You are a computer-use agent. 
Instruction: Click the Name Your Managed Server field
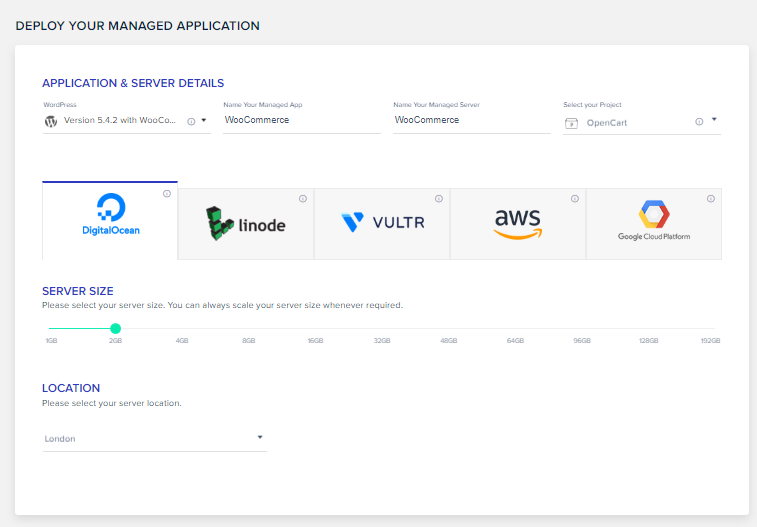coord(471,121)
